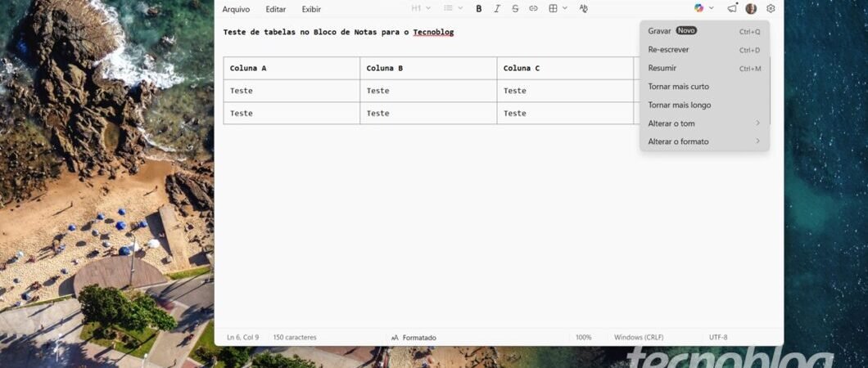Click the Ln 6, Col 9 position indicator

coord(242,337)
